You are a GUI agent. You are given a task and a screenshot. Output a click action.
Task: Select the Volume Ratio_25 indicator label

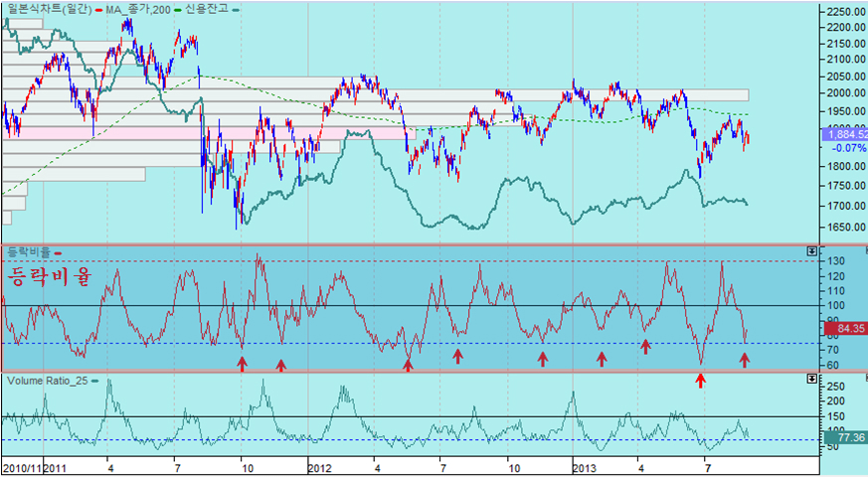click(47, 381)
